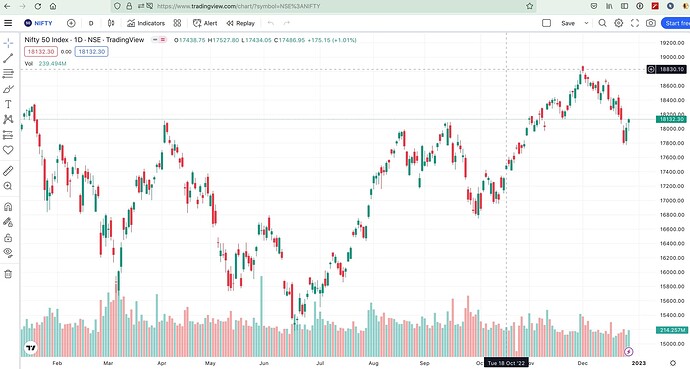Toggle lock all drawing tools
The width and height of the screenshot is (690, 369).
point(8,237)
